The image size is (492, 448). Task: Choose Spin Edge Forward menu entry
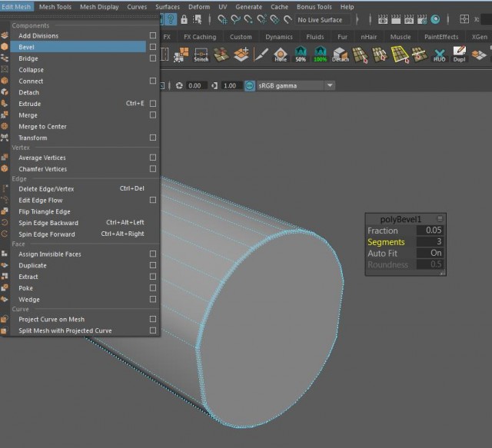78,234
